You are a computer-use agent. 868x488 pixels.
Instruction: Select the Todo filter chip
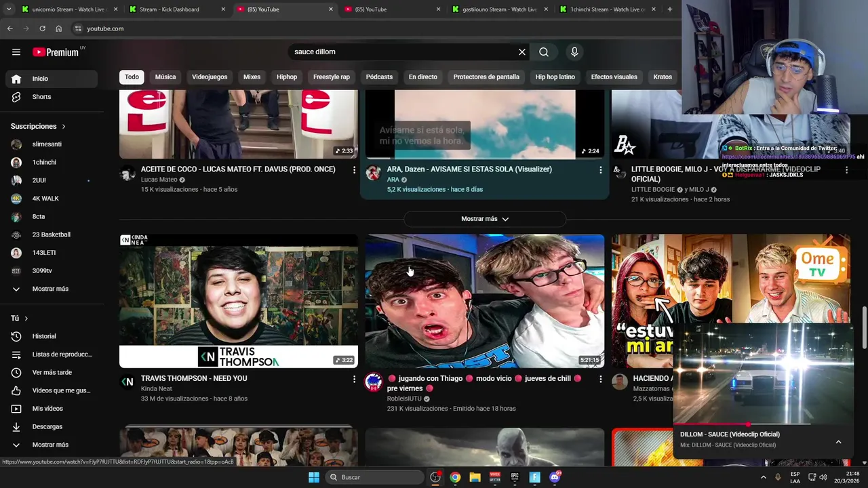[x=132, y=77]
